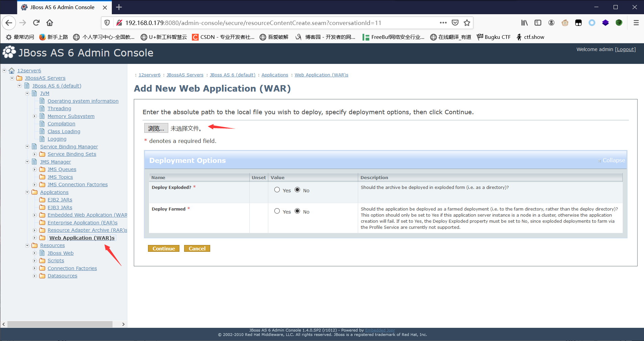Click the sidebar scroll right arrow

click(123, 324)
